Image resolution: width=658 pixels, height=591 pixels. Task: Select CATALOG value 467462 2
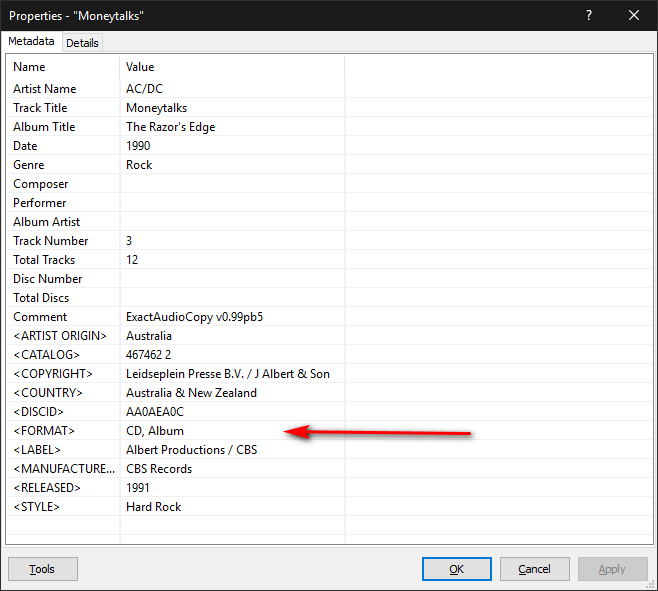pyautogui.click(x=149, y=355)
